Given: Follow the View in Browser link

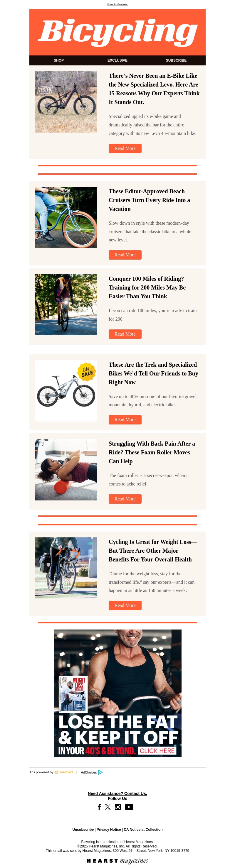Looking at the screenshot, I should tap(117, 4).
